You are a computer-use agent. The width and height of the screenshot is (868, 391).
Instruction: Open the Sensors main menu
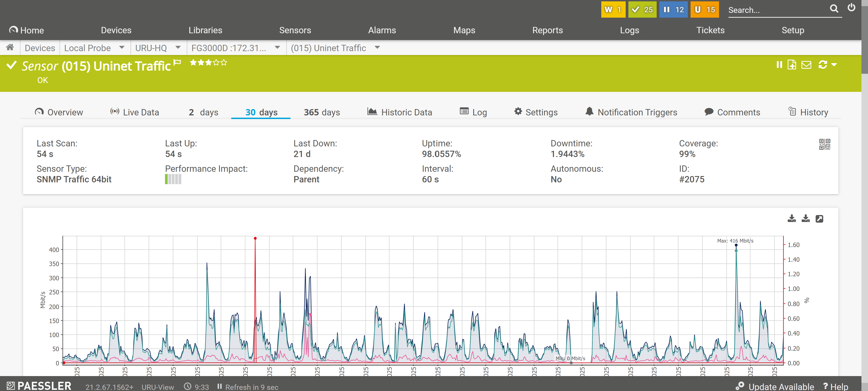tap(295, 30)
